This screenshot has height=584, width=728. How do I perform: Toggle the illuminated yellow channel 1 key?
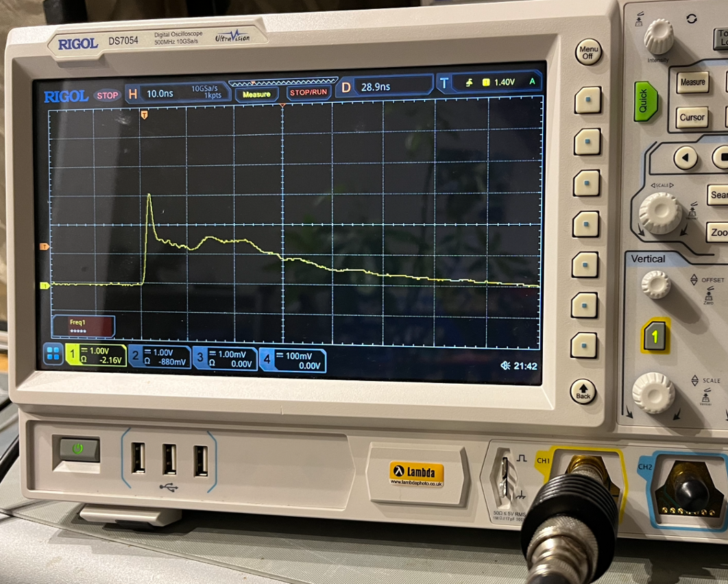[x=655, y=336]
